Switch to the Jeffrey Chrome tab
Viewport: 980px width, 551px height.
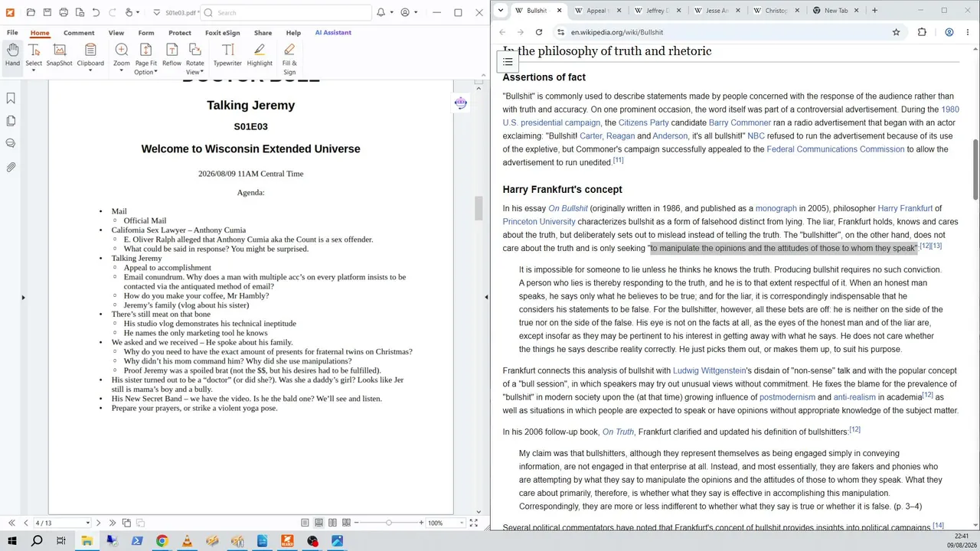[656, 11]
